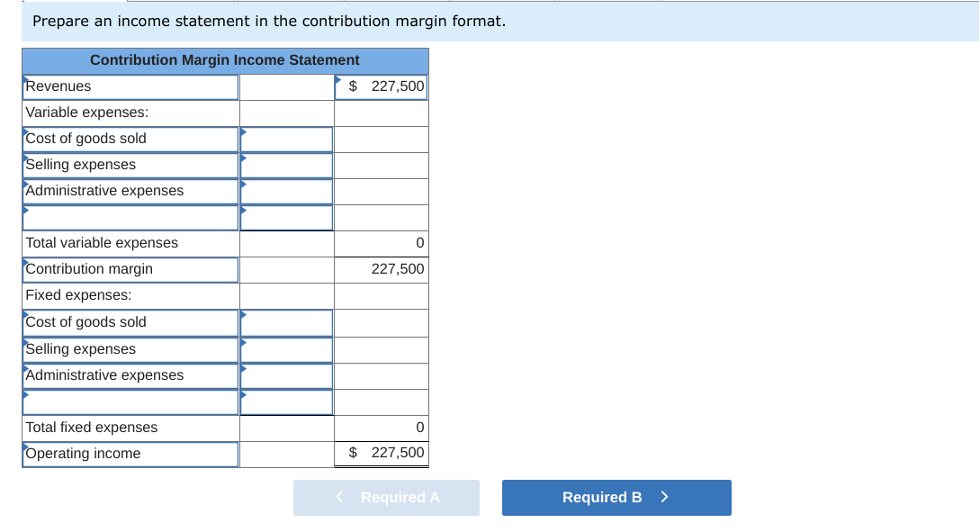980x532 pixels.
Task: Click the Contribution Margin Income Statement header
Action: click(x=223, y=59)
